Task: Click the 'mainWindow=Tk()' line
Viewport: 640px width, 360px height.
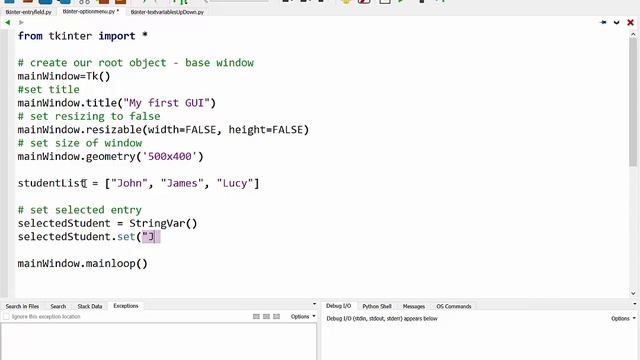Action: 64,76
